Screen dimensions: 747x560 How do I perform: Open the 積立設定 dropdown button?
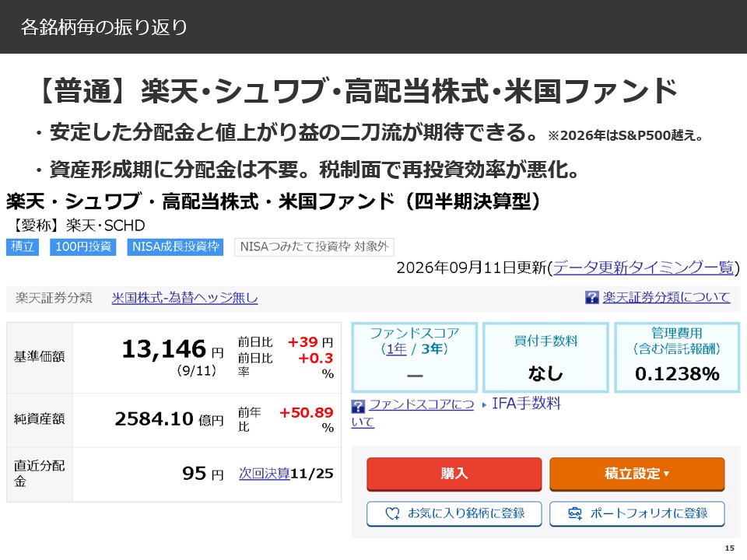(x=637, y=474)
